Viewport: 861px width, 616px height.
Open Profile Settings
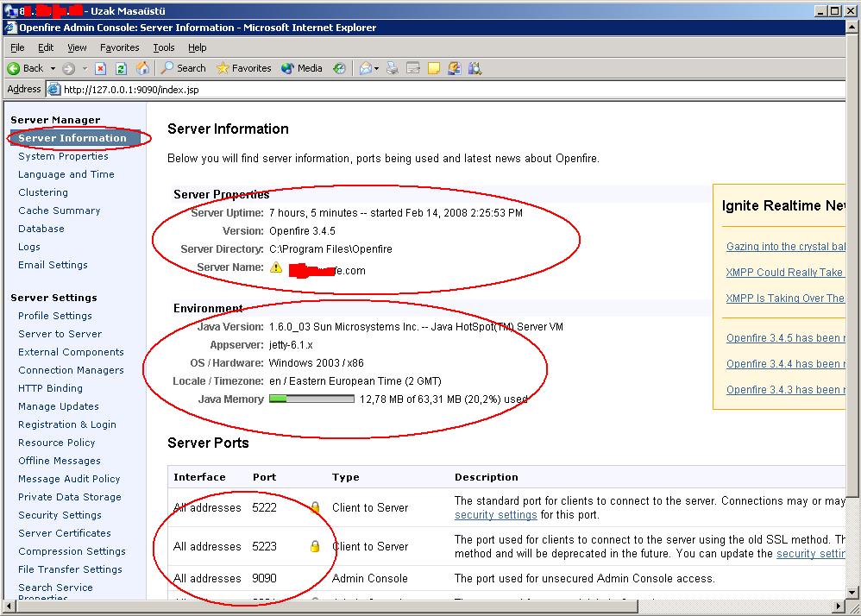(55, 316)
